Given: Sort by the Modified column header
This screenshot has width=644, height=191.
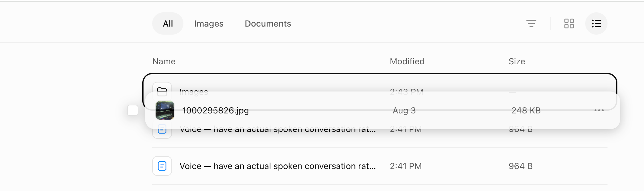Looking at the screenshot, I should [x=407, y=61].
